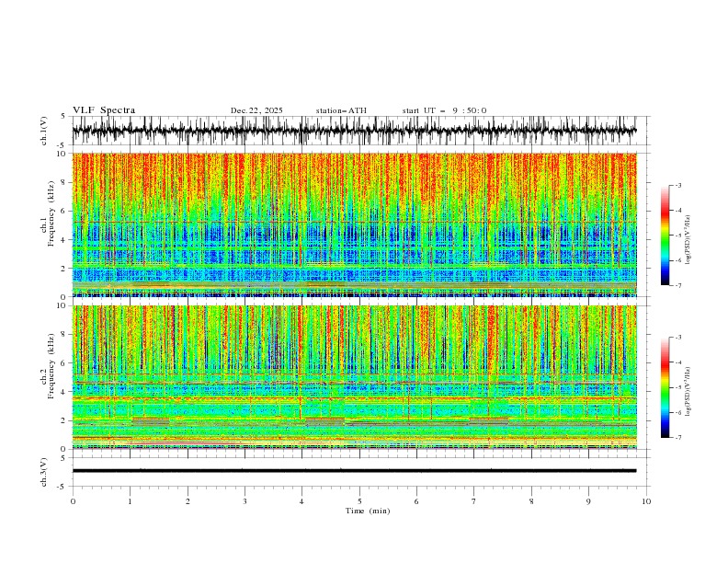Click the "ch.1(V)" axis label
Screen dimensions: 728x563
coord(44,131)
